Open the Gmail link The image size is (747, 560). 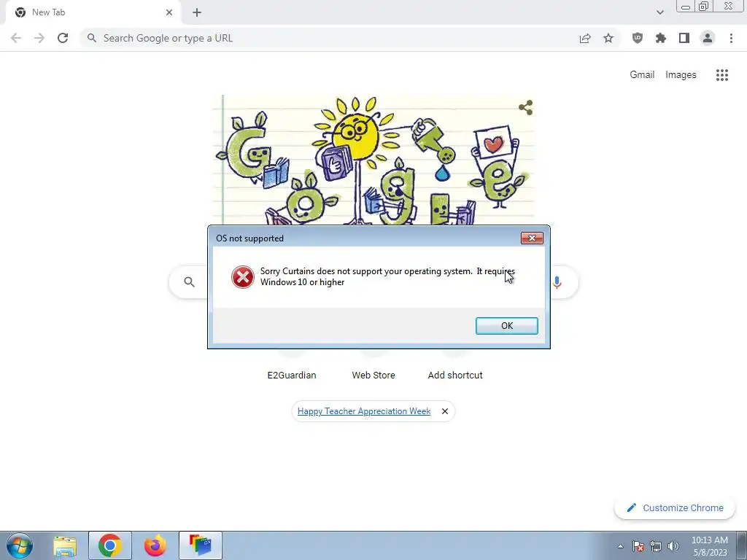tap(642, 75)
